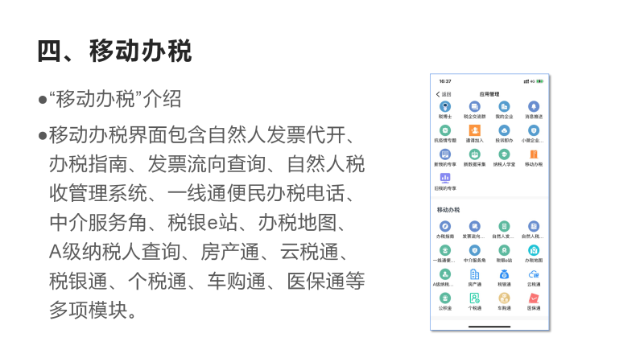Open 个税通 icon
This screenshot has height=362, width=644.
tap(475, 298)
